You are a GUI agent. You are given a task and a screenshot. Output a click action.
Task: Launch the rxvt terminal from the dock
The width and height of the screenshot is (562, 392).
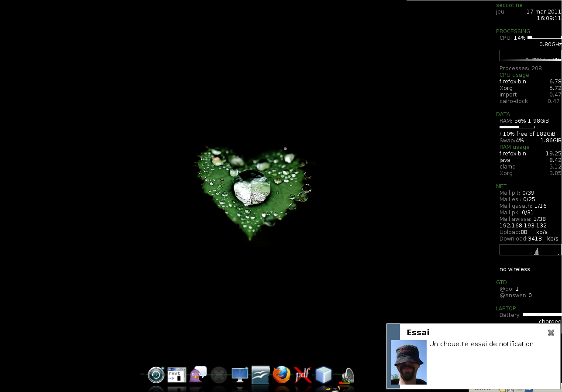177,375
